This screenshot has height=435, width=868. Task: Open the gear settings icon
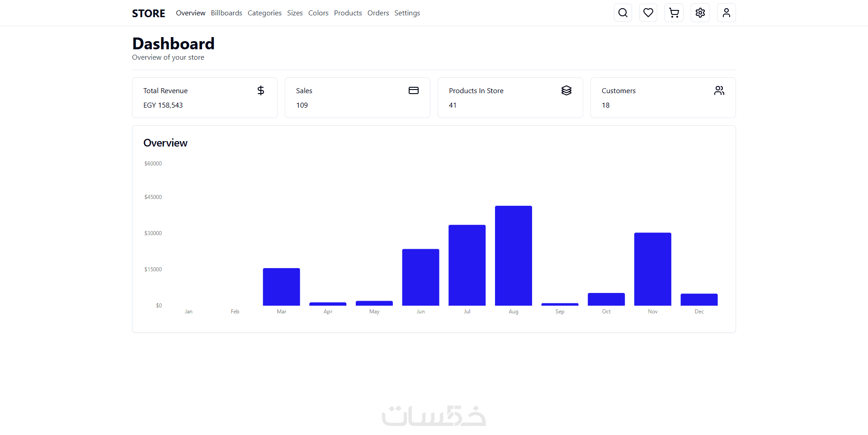[x=700, y=13]
